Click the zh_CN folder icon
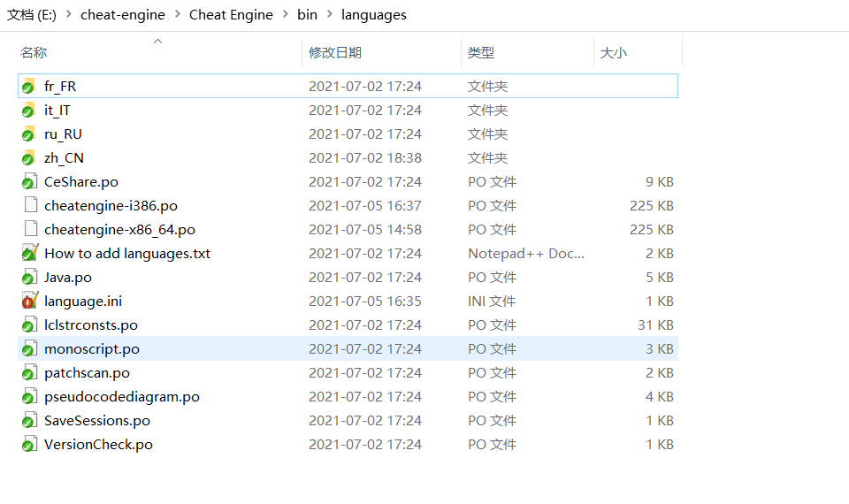Image resolution: width=849 pixels, height=504 pixels. pos(29,157)
